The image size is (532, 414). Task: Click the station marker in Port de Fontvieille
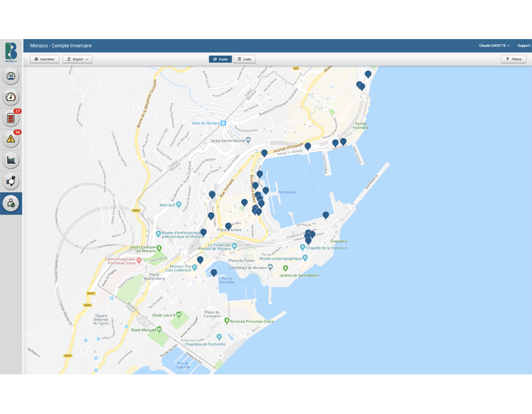coord(214,273)
